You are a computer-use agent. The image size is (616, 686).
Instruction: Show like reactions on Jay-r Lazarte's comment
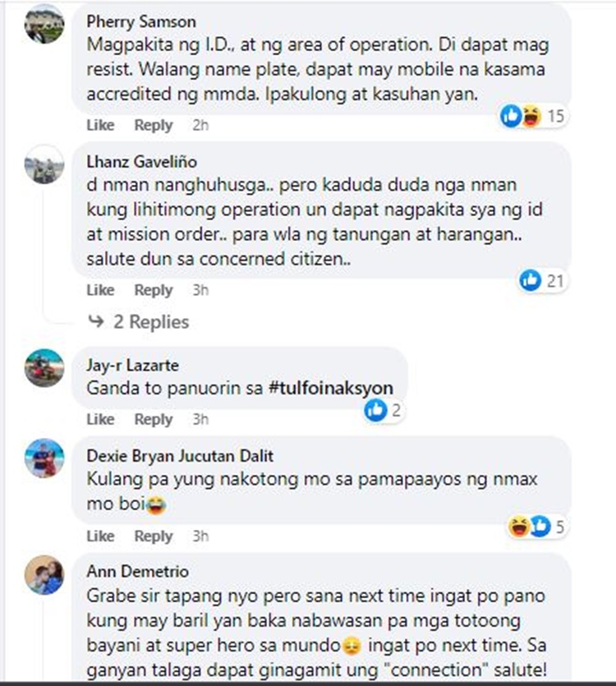[x=384, y=411]
